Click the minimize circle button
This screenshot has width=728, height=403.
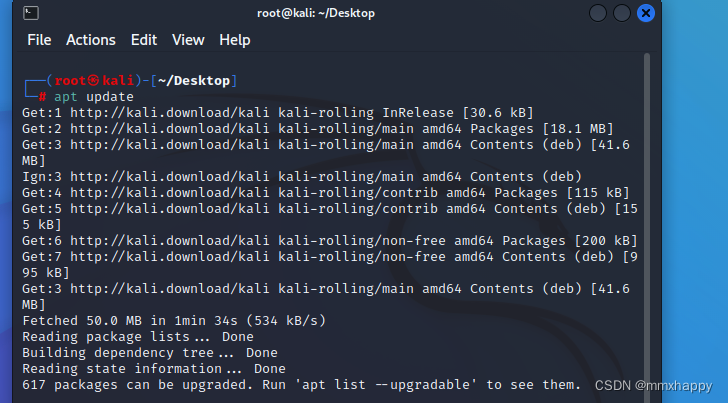pos(598,13)
